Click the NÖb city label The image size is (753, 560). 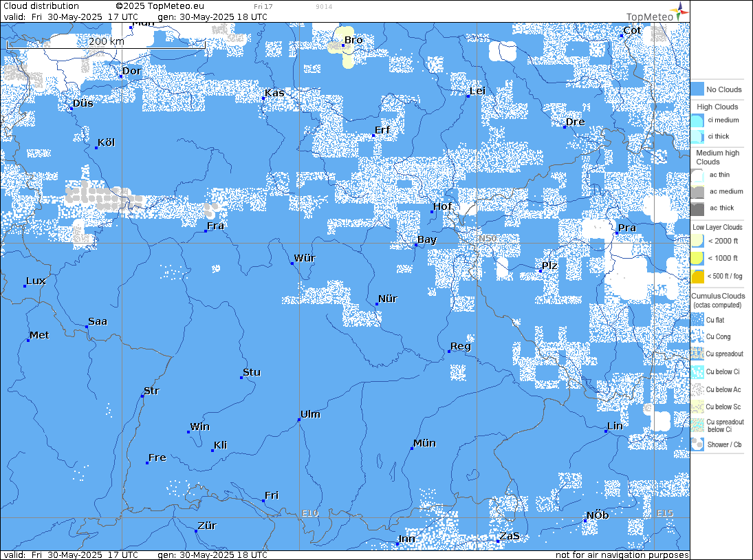point(598,515)
